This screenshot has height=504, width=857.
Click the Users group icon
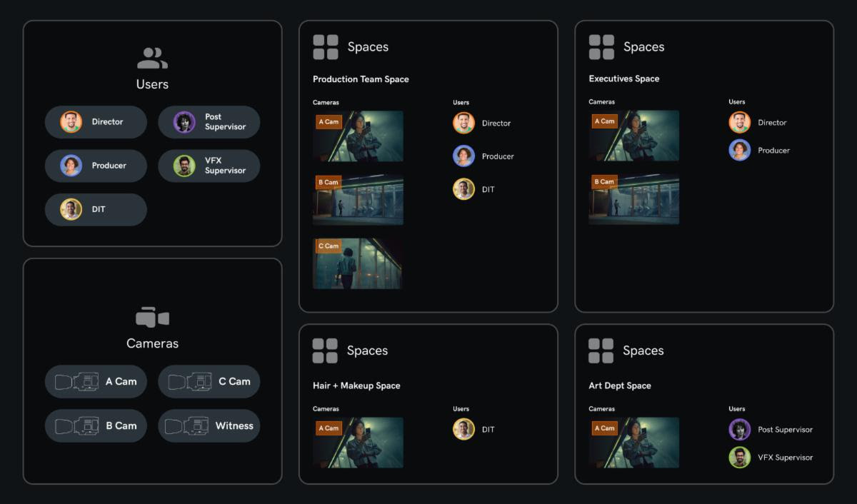(x=152, y=58)
